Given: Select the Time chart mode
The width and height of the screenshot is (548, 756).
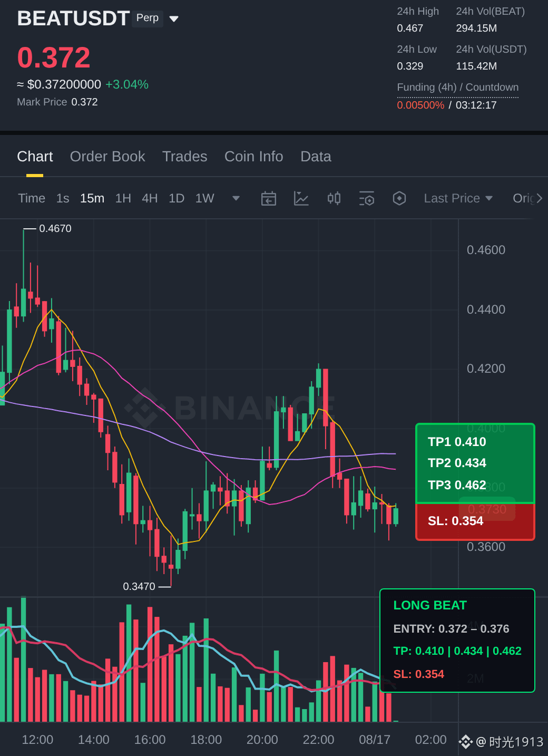Looking at the screenshot, I should click(x=32, y=198).
